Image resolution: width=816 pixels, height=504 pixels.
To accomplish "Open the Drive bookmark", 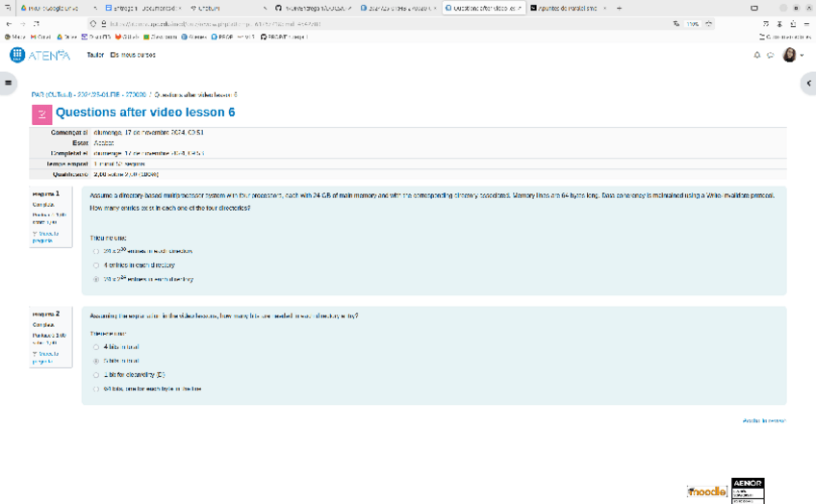I will pos(66,37).
